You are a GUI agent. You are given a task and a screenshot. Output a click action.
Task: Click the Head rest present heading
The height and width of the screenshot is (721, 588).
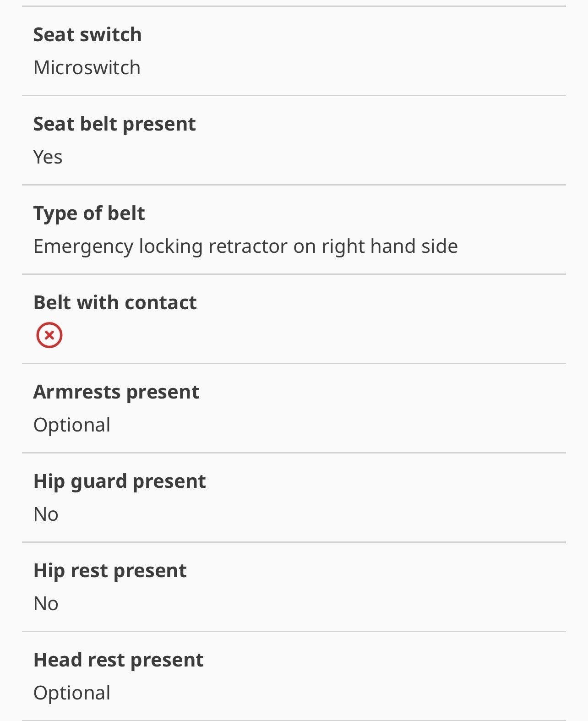118,660
